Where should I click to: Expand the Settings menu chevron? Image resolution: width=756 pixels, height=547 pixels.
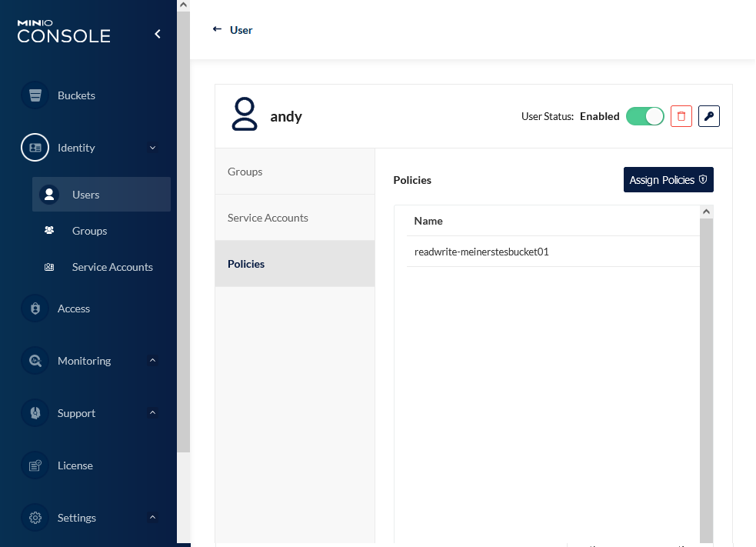pos(152,518)
